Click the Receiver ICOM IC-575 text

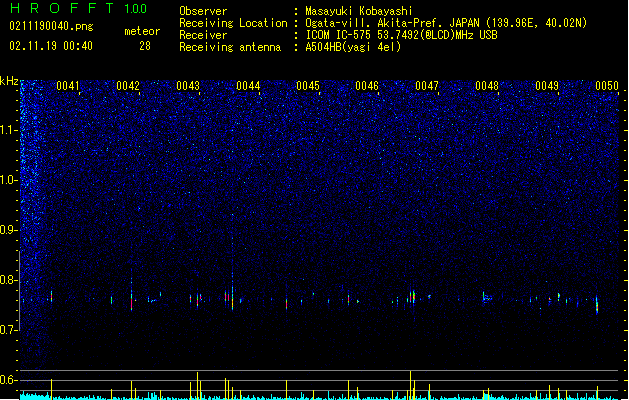tap(401, 35)
